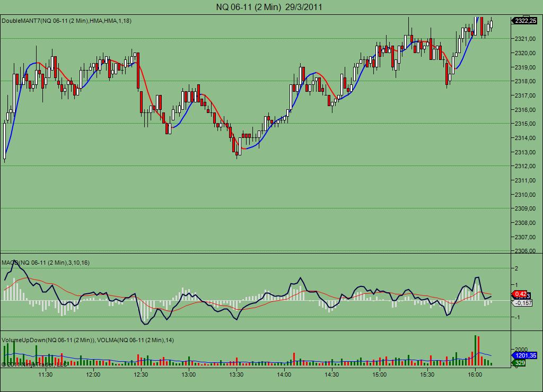Click the tall green volume bar near 16:00
The width and height of the screenshot is (543, 392).
[x=475, y=351]
